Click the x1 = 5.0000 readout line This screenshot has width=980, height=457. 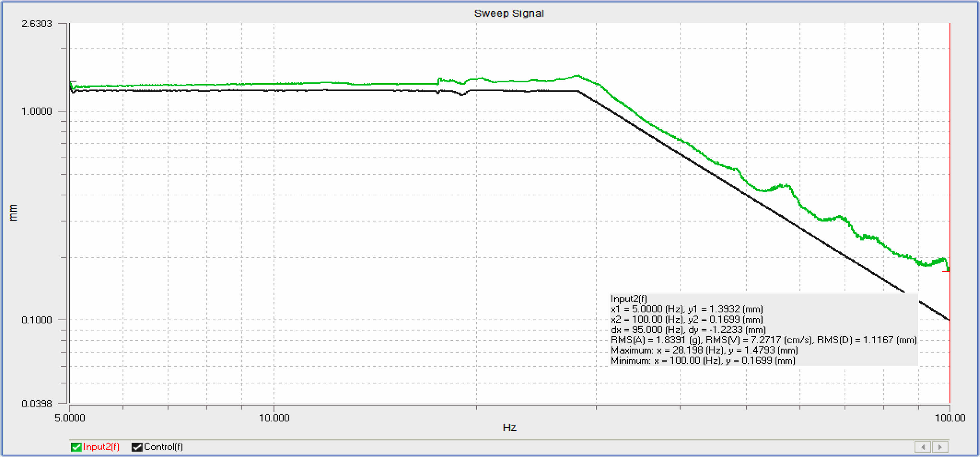687,309
